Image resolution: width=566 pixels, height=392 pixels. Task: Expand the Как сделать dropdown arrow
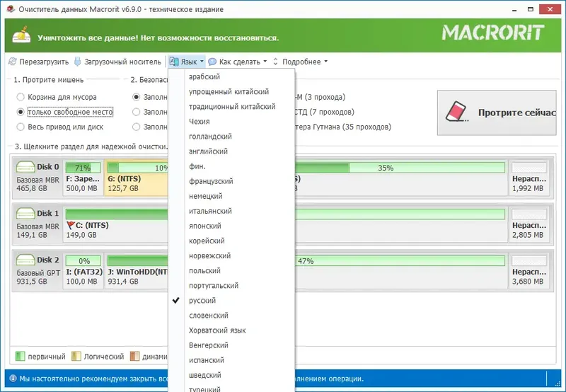click(x=265, y=62)
